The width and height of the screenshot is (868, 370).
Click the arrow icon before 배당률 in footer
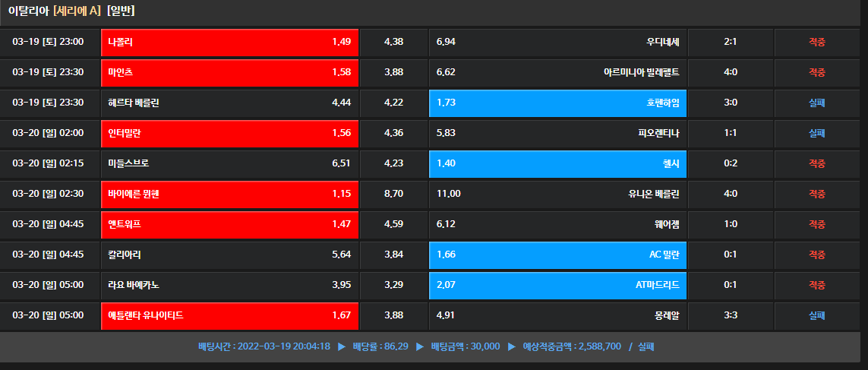(x=341, y=346)
